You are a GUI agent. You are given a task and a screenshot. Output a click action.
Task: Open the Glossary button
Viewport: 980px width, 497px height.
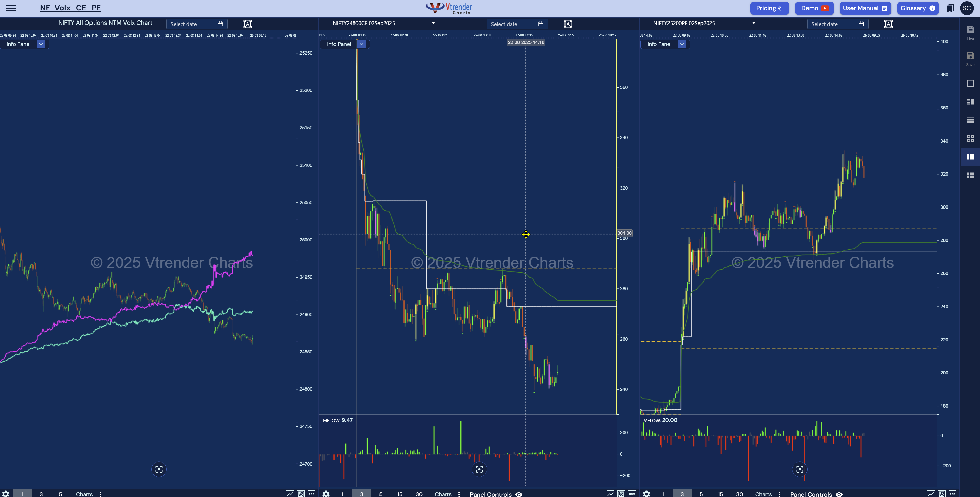tap(918, 8)
